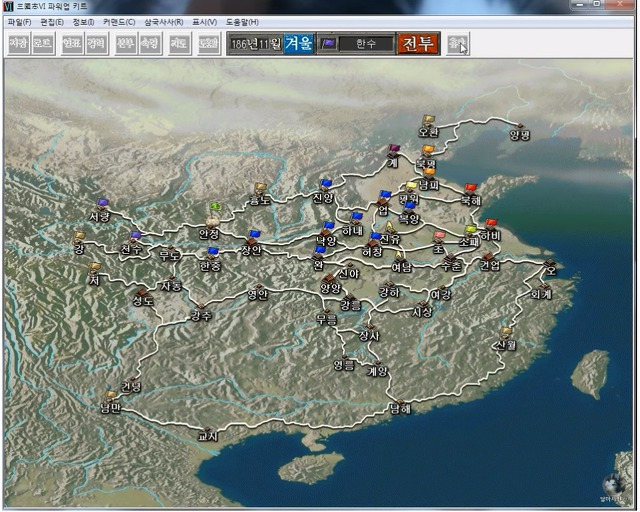The width and height of the screenshot is (640, 512).
Task: Select the 오 city on the east coast
Action: [x=551, y=267]
